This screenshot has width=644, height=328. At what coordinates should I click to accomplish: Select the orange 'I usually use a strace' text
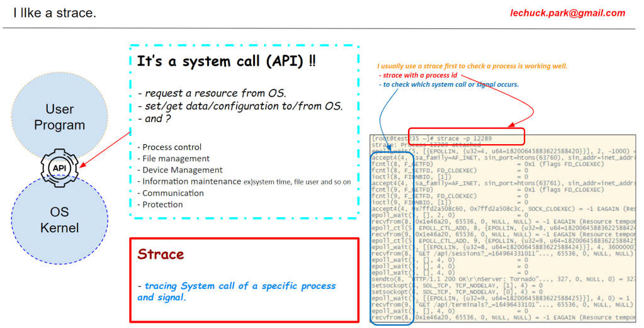click(x=472, y=66)
